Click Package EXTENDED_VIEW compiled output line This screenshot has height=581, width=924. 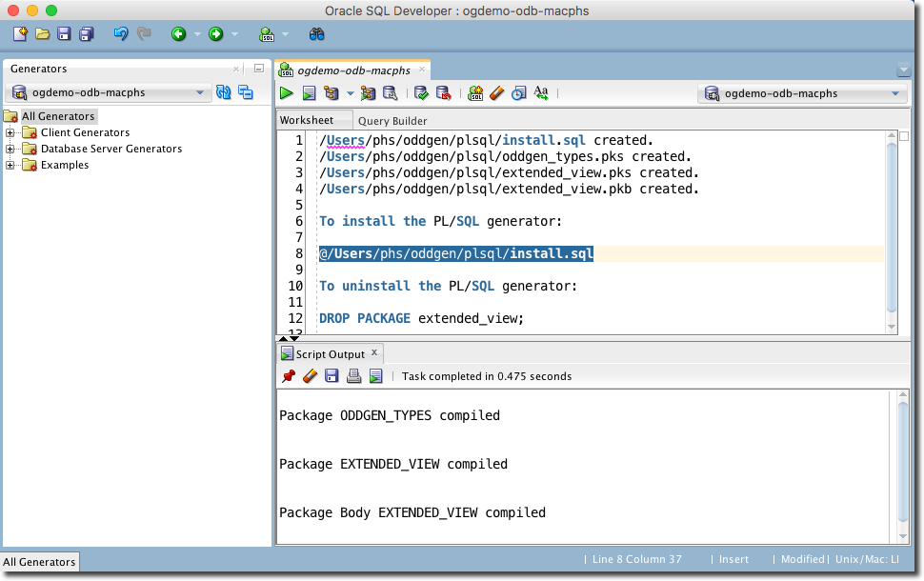coord(393,465)
